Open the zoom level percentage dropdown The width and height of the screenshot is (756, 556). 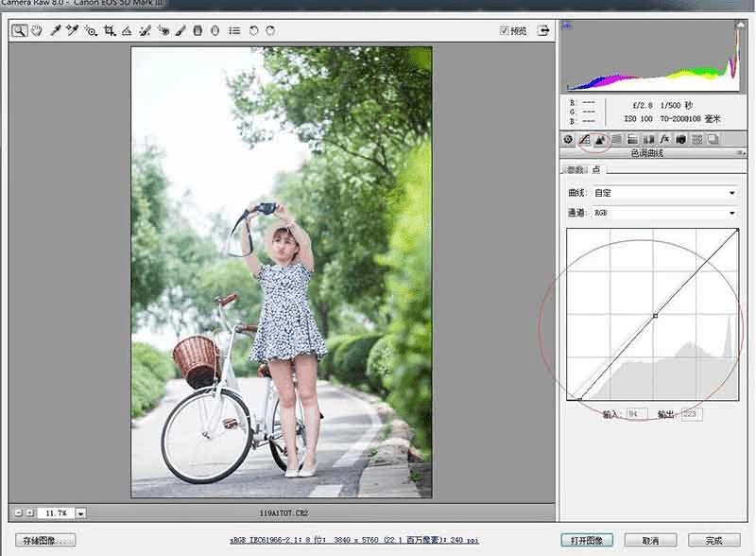pyautogui.click(x=80, y=513)
